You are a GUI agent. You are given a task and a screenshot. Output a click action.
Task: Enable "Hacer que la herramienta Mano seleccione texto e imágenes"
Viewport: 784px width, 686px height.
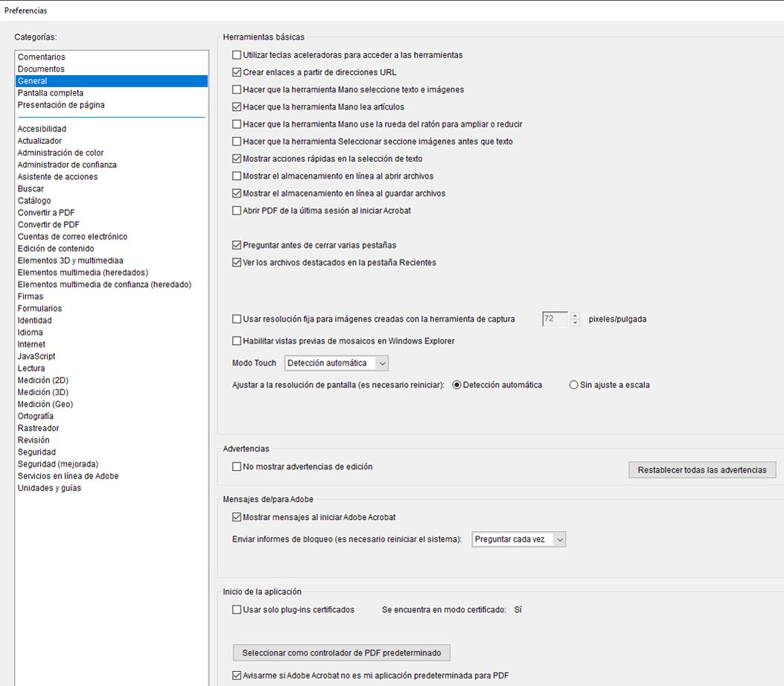pyautogui.click(x=236, y=89)
